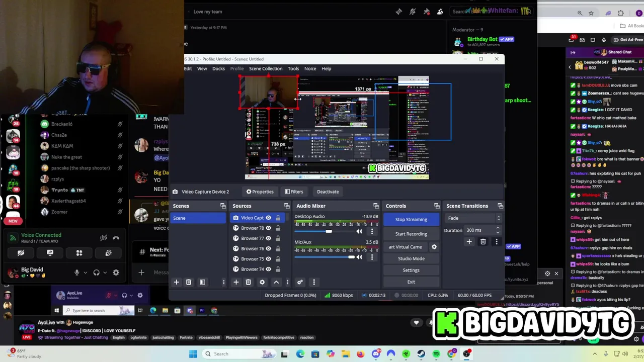Remove scene transition with trash icon
This screenshot has height=362, width=644.
(x=483, y=242)
